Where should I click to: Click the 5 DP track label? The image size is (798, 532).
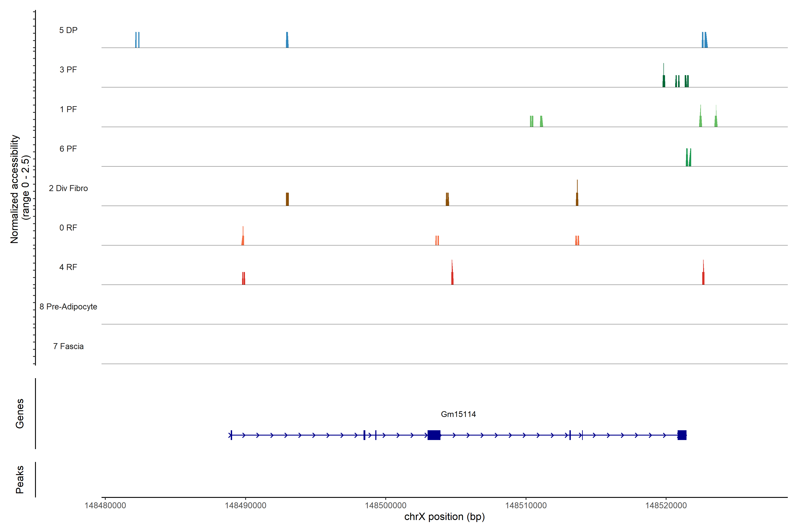68,30
